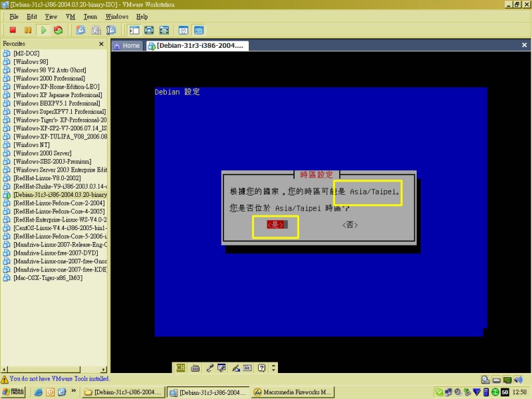Open the Windows menu
Screen dimensions: 532x399
click(117, 17)
